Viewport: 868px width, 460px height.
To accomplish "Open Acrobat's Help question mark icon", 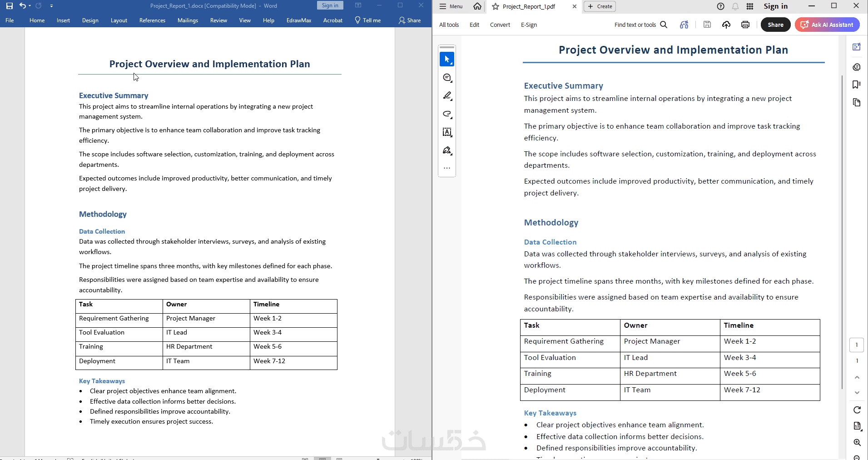I will (721, 6).
